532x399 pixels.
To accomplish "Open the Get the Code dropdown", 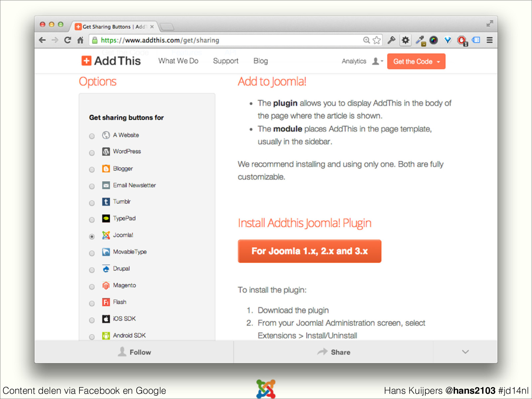I will click(416, 61).
